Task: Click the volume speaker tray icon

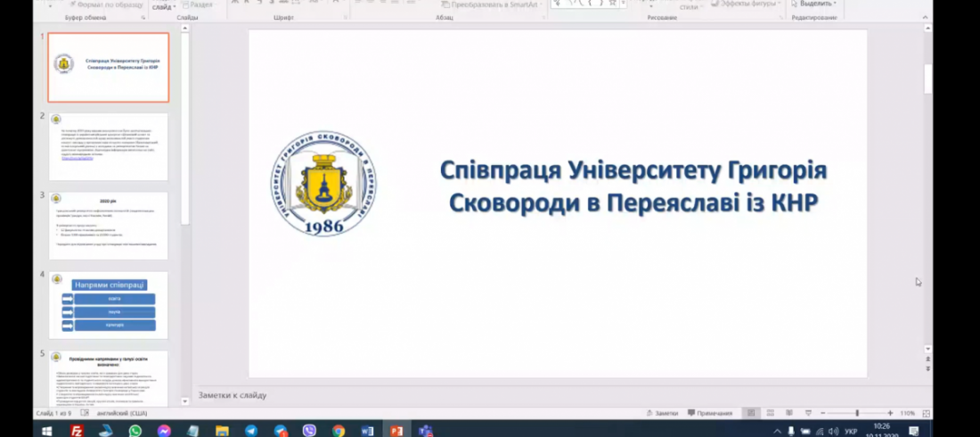Action: 833,432
